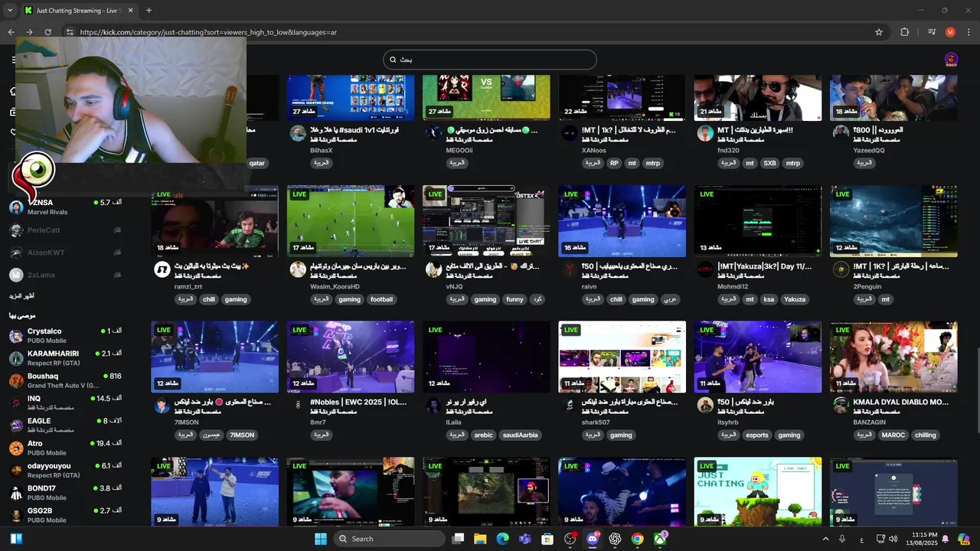
Task: Click the Windows taskbar Search box
Action: [389, 539]
